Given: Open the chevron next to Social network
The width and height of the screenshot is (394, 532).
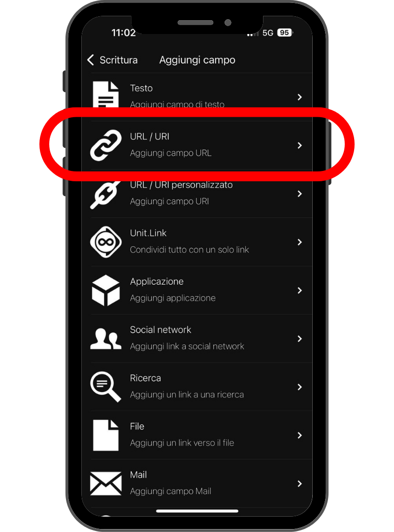Looking at the screenshot, I should 299,339.
